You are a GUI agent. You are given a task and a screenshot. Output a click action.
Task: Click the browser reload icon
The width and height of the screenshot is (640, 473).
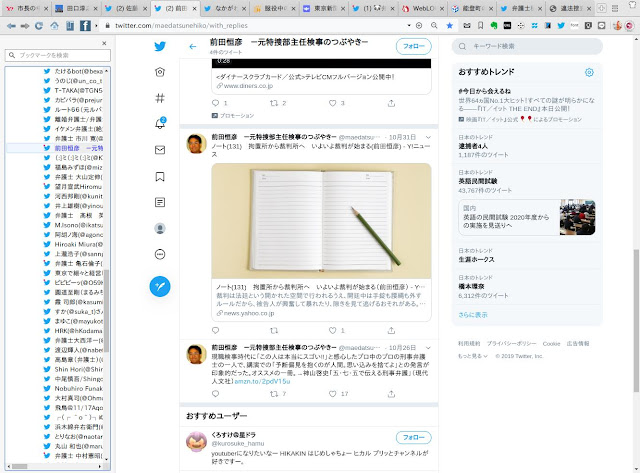39,26
